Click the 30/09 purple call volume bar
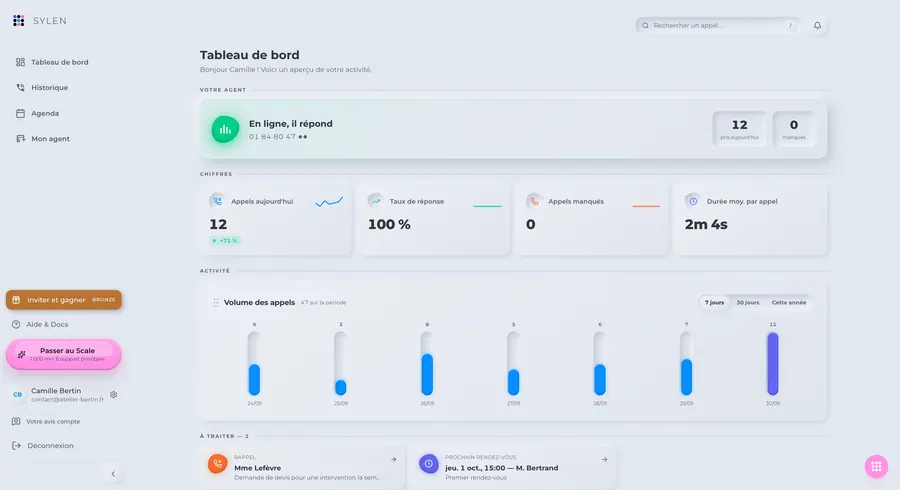Screen dimensions: 900x490 coord(773,364)
